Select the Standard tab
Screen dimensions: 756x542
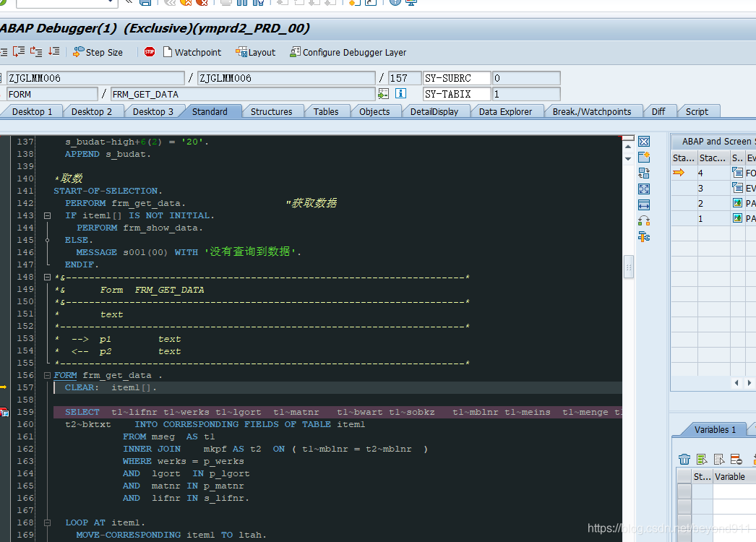[210, 111]
